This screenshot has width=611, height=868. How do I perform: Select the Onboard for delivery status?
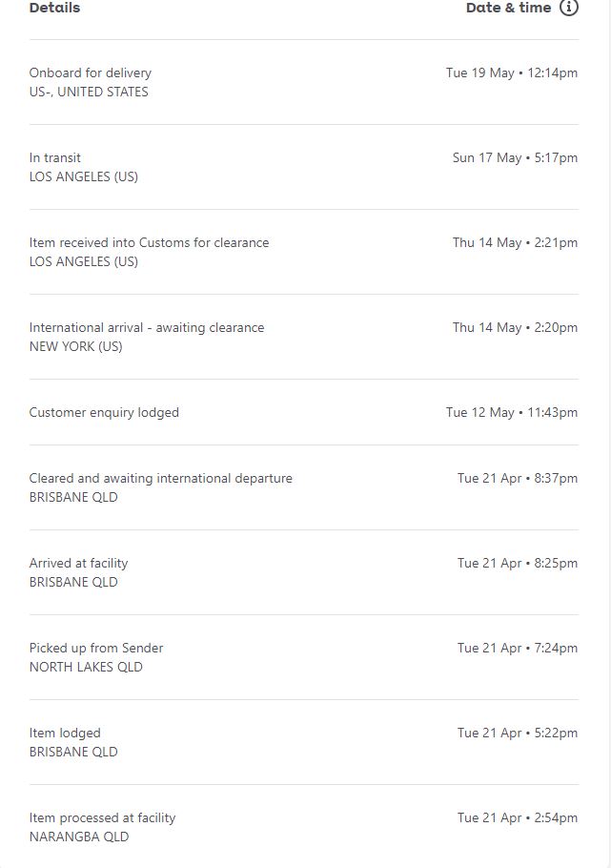point(91,72)
